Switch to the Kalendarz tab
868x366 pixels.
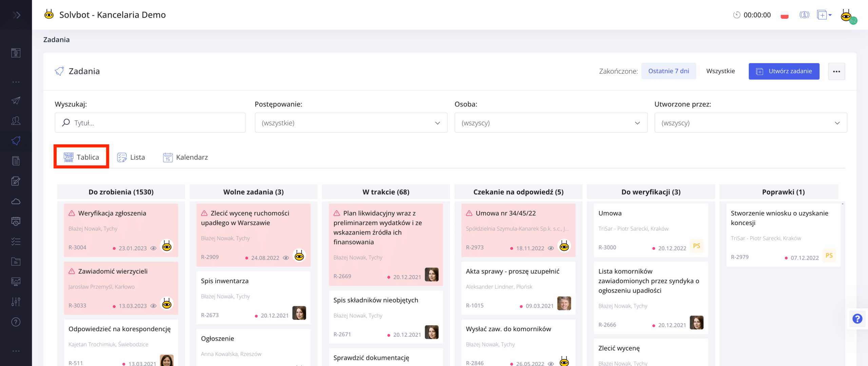[x=185, y=157]
